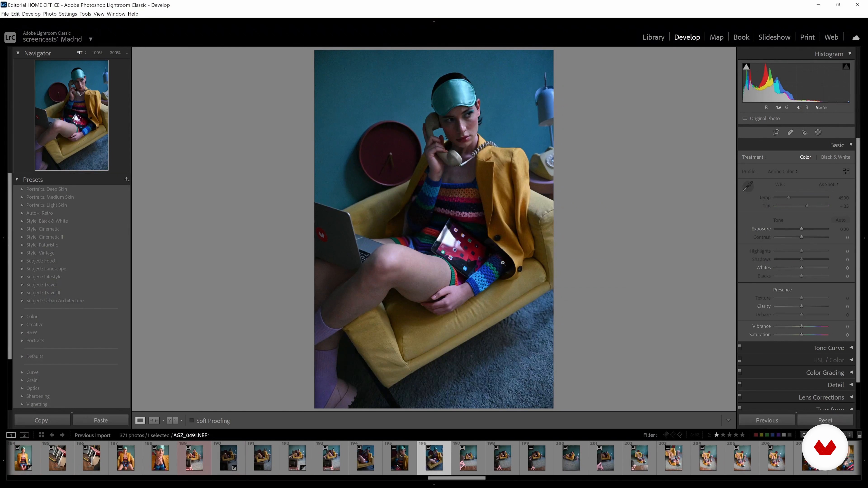Switch to the Library module
The width and height of the screenshot is (868, 488).
pos(653,37)
